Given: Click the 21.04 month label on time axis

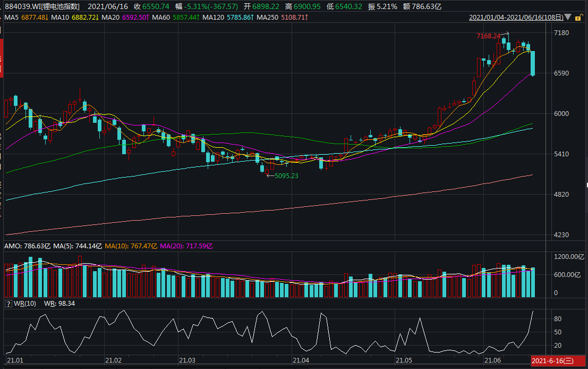Looking at the screenshot, I should pyautogui.click(x=300, y=360).
